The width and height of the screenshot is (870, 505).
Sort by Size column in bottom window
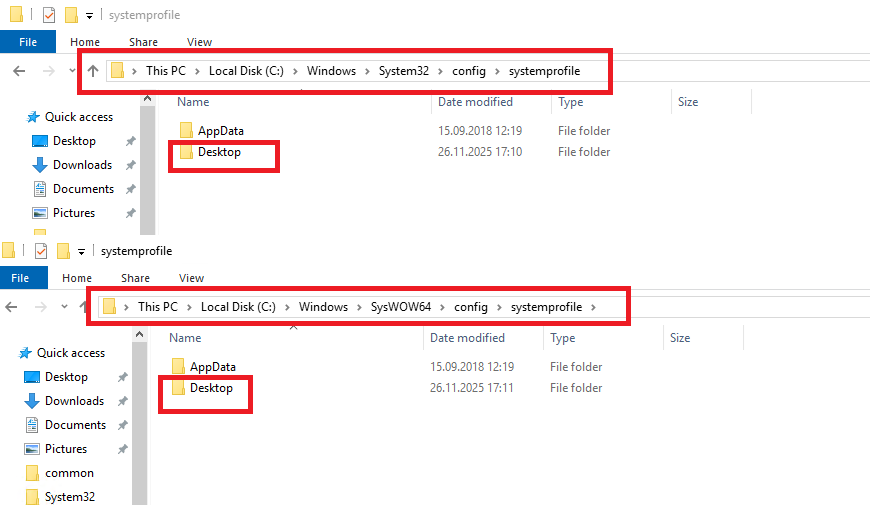(680, 338)
